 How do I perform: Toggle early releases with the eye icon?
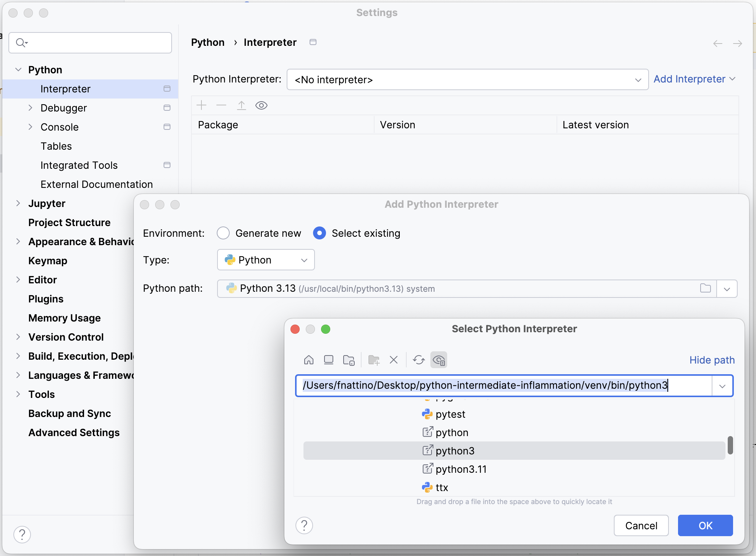click(x=261, y=105)
